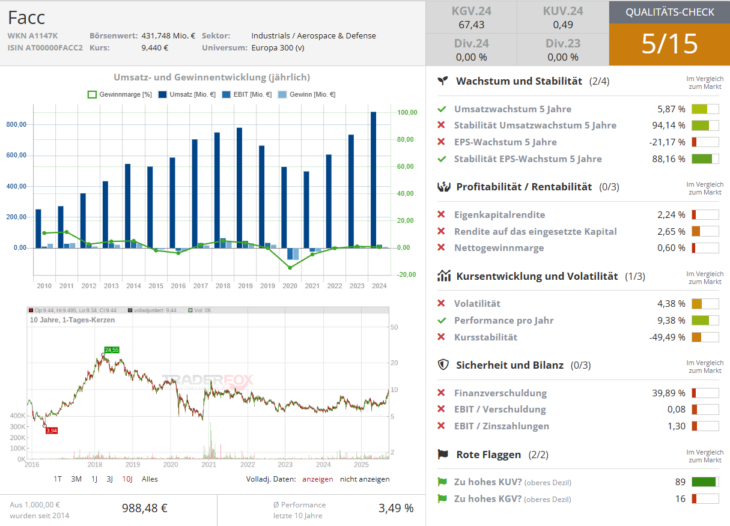Click the Div.23 value 0,00 %

(x=563, y=57)
